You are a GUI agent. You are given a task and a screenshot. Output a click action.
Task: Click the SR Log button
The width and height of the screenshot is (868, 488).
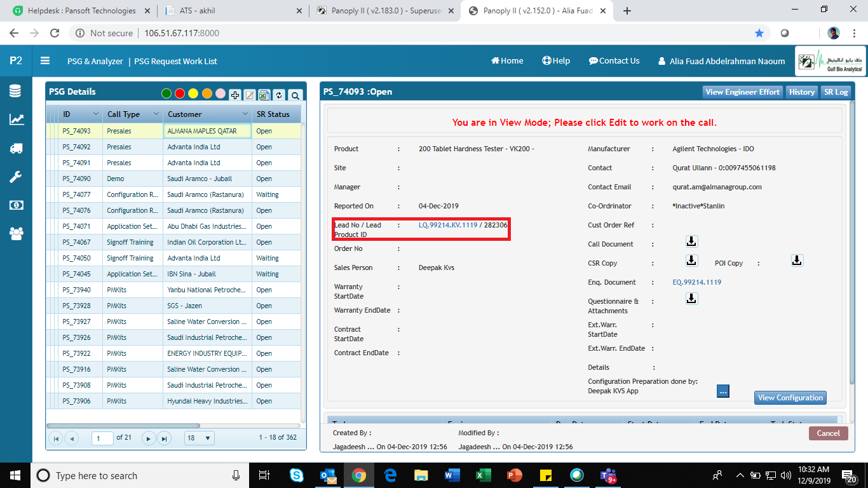(836, 91)
